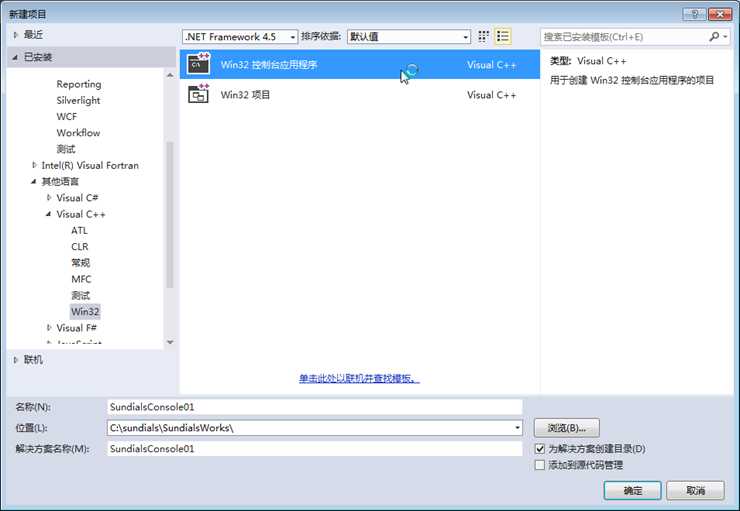Expand the Visual F# node

pos(49,327)
